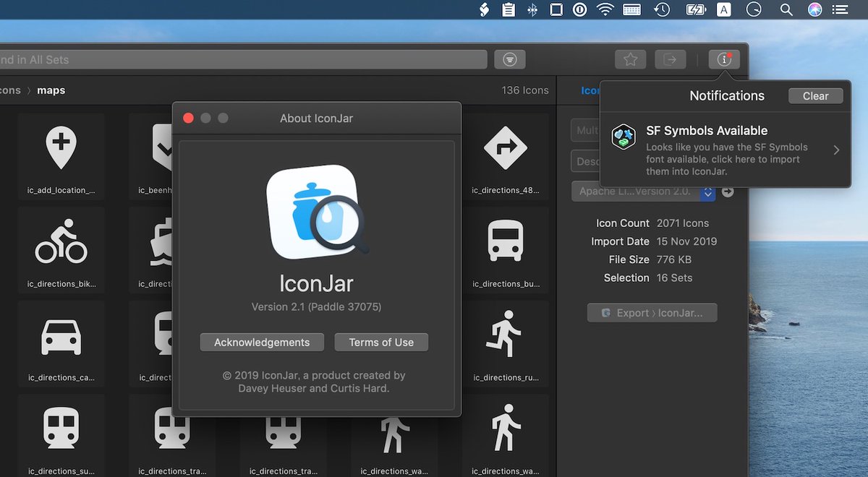This screenshot has width=868, height=477.
Task: Open the SF Symbols Available notification
Action: click(x=726, y=150)
